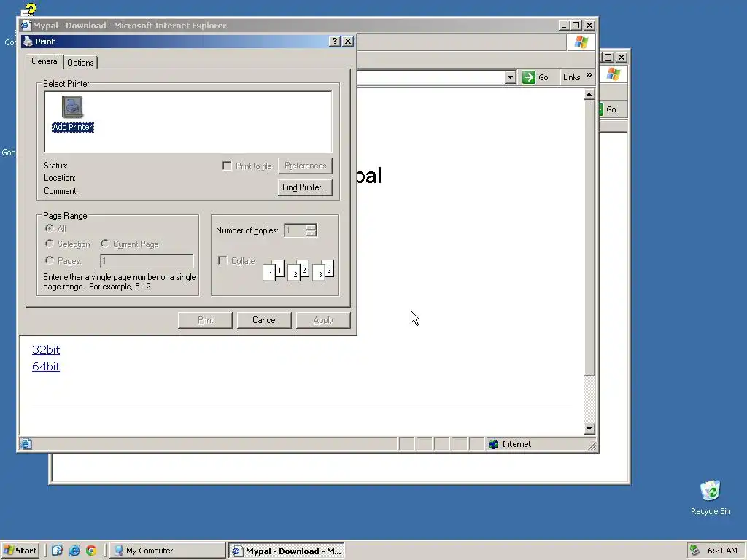
Task: Click the IE icon in the window title bar
Action: [x=26, y=26]
